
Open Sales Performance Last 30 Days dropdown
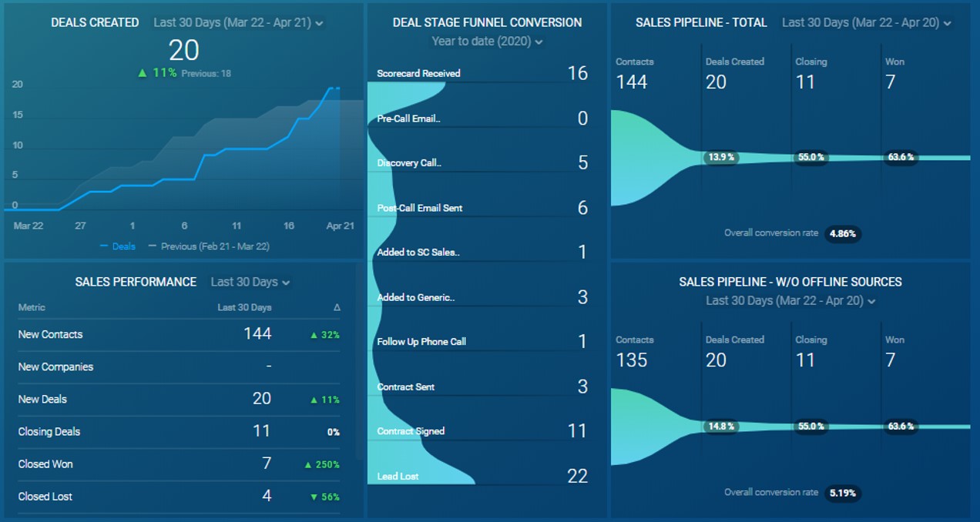(x=250, y=283)
